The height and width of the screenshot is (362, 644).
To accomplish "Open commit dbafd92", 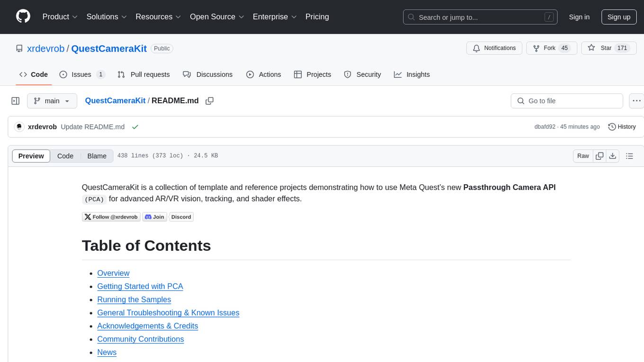I will point(545,127).
